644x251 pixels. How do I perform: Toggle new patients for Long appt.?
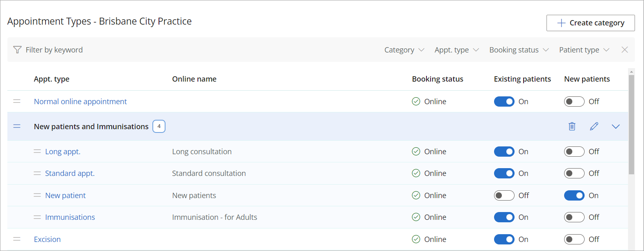click(574, 151)
